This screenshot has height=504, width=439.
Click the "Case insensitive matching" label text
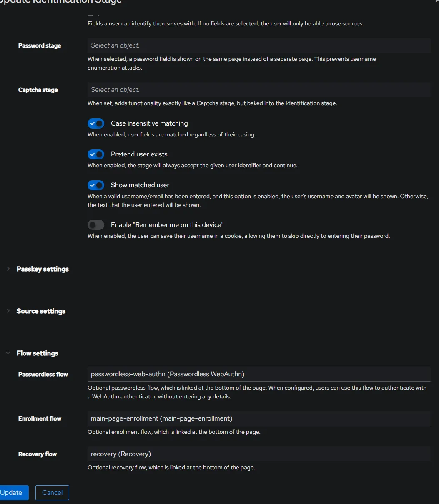(149, 123)
